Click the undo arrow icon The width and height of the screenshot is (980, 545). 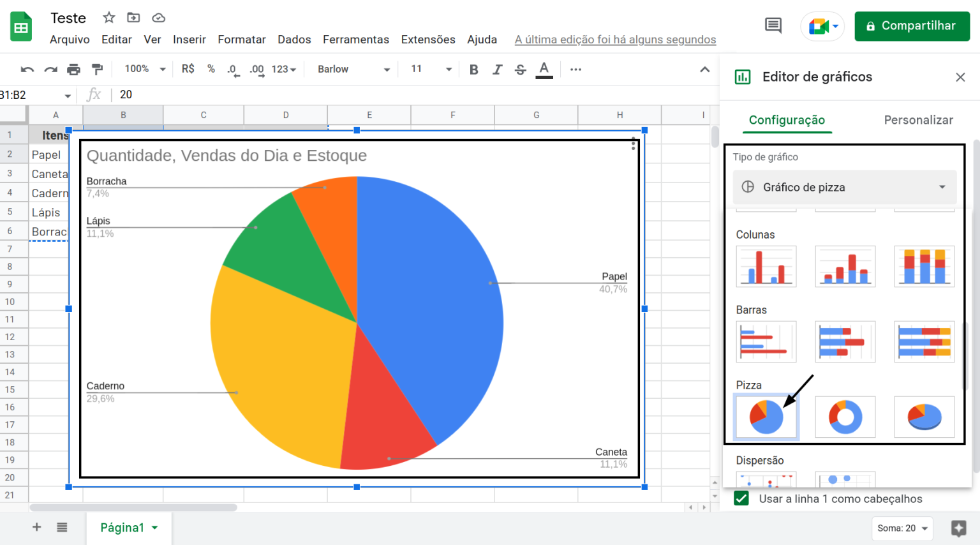point(27,70)
